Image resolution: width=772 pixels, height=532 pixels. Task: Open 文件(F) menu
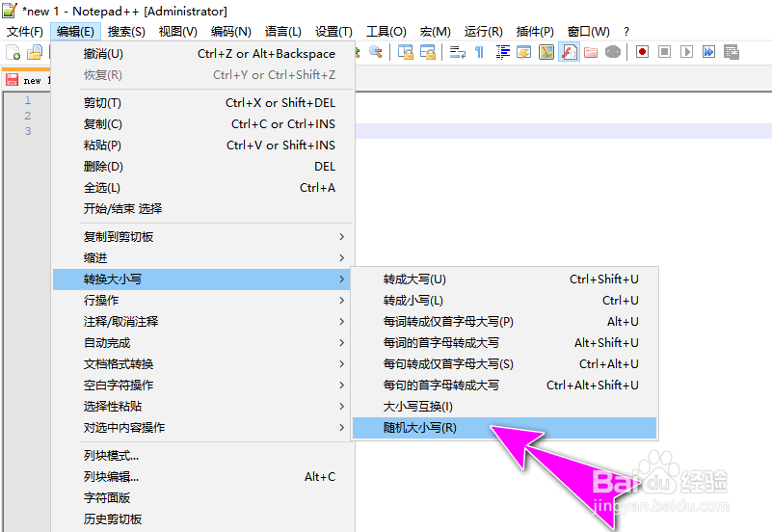[x=25, y=32]
